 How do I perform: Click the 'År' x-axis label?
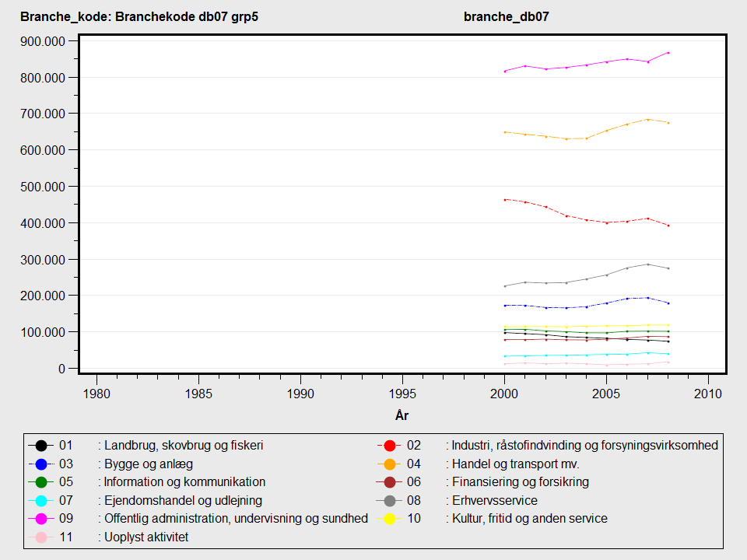pyautogui.click(x=402, y=416)
